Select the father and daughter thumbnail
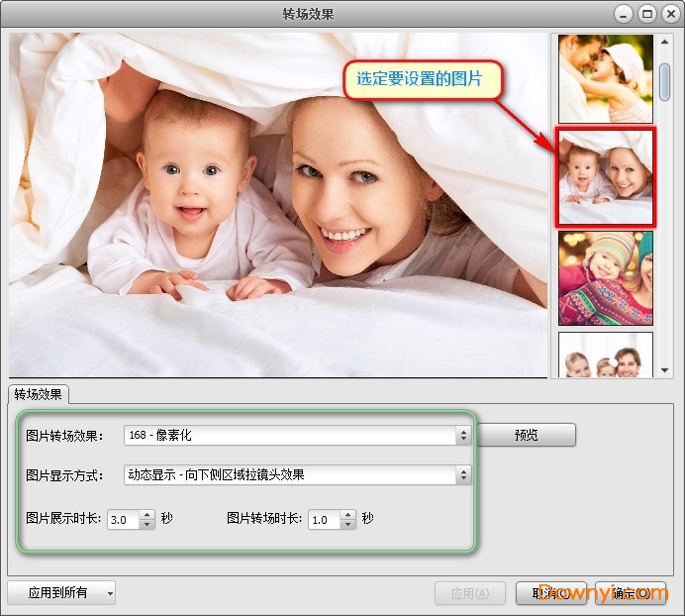Viewport: 685px width, 616px height. (x=606, y=78)
